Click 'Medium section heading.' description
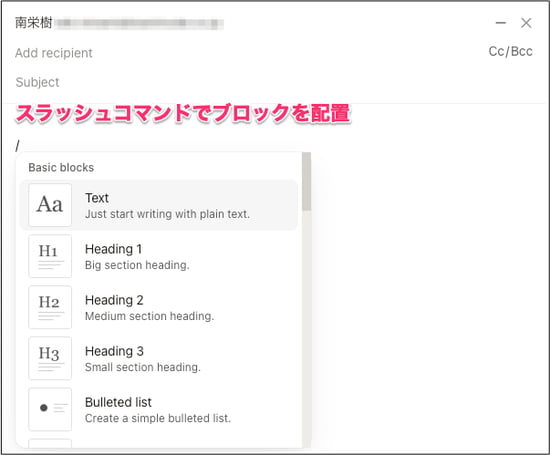The width and height of the screenshot is (550, 455). tap(149, 316)
